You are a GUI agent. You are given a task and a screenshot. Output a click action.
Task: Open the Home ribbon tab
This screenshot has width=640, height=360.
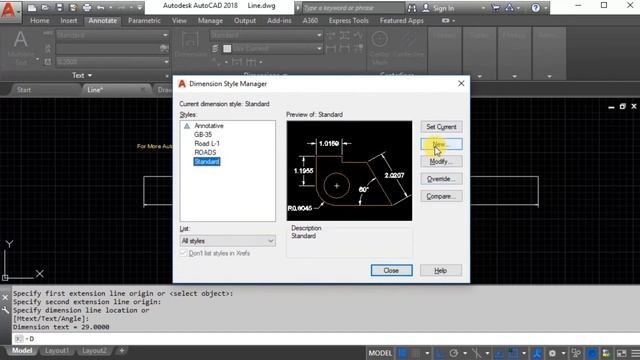coord(40,20)
